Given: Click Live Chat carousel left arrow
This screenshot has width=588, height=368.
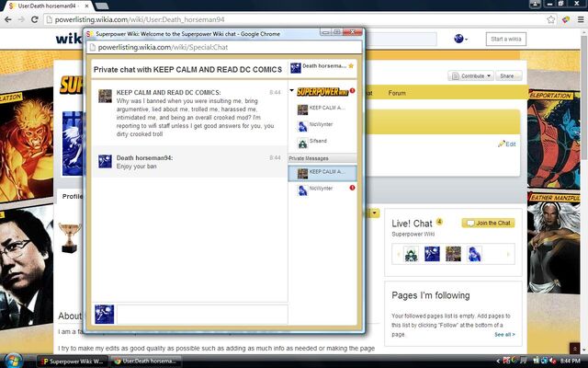Looking at the screenshot, I should (x=398, y=254).
